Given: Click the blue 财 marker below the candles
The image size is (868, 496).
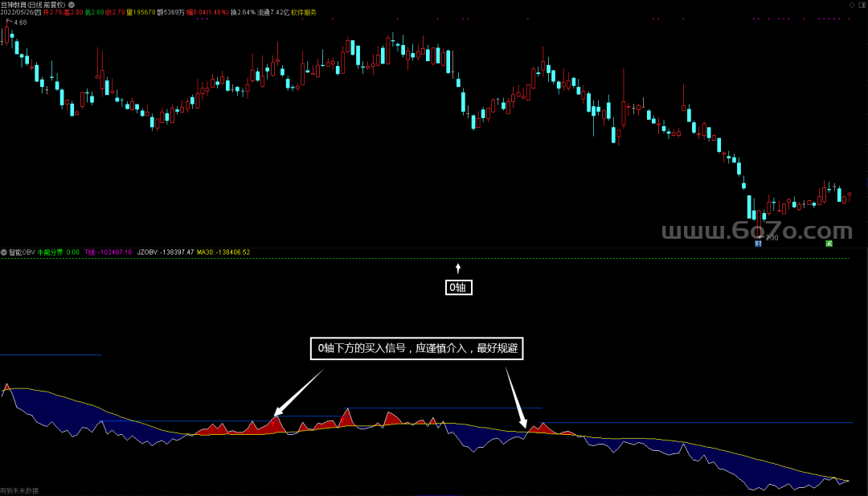Looking at the screenshot, I should 758,243.
